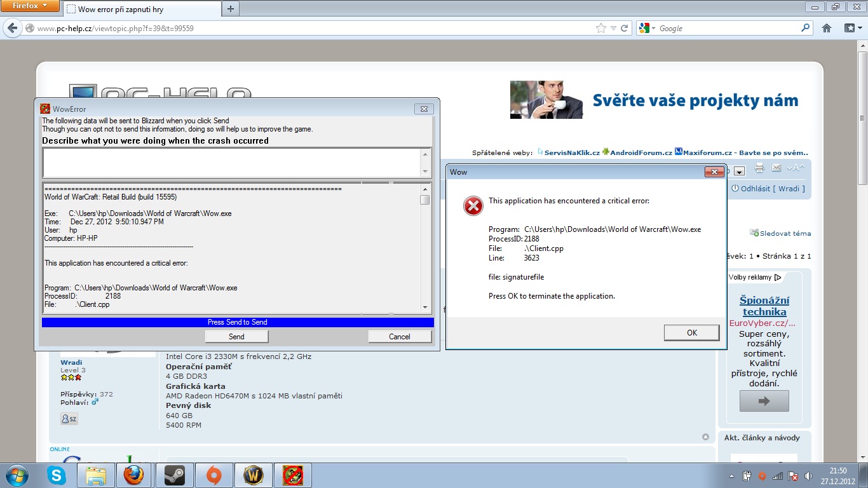The height and width of the screenshot is (488, 868).
Task: Switch to Firefox in the taskbar
Action: point(135,475)
